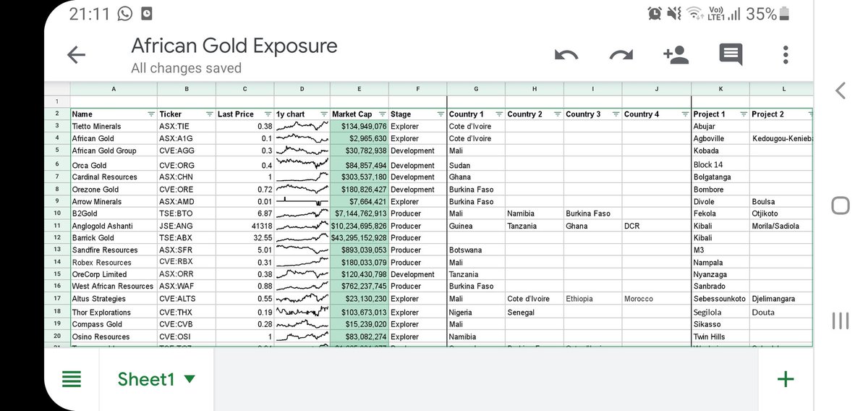Select the 'Morila/Sadiola' project cell
868x411 pixels.
coord(780,226)
